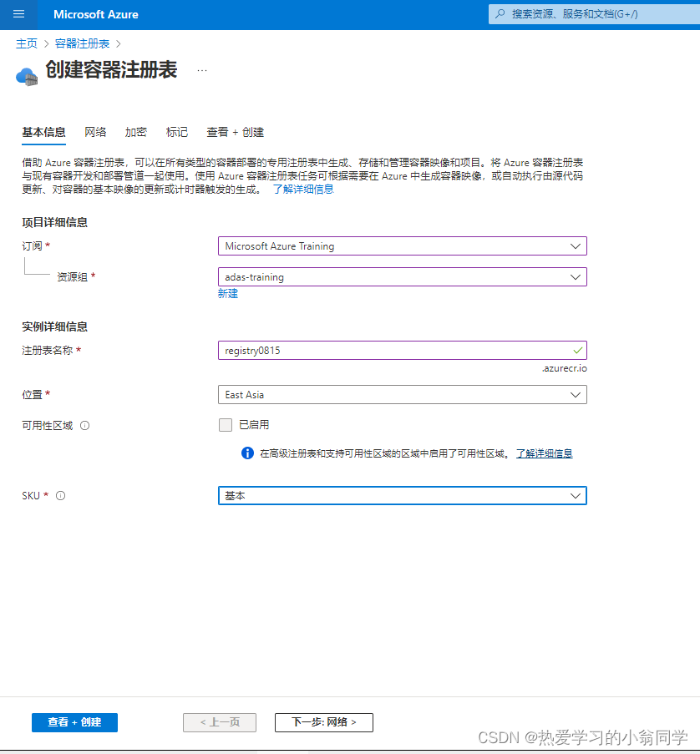Open the 订阅 subscription dropdown
The image size is (700, 754).
(x=402, y=246)
